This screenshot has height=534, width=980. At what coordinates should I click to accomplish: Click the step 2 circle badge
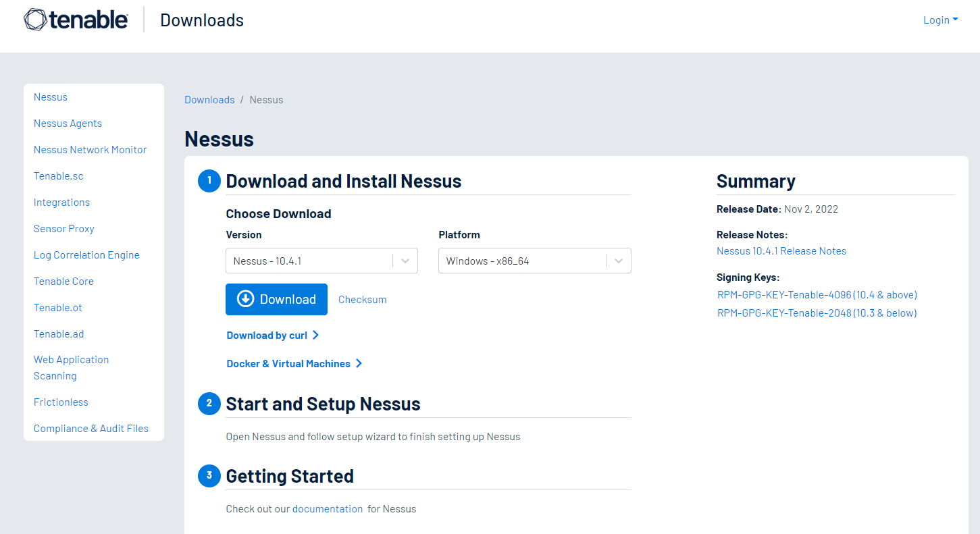point(209,404)
